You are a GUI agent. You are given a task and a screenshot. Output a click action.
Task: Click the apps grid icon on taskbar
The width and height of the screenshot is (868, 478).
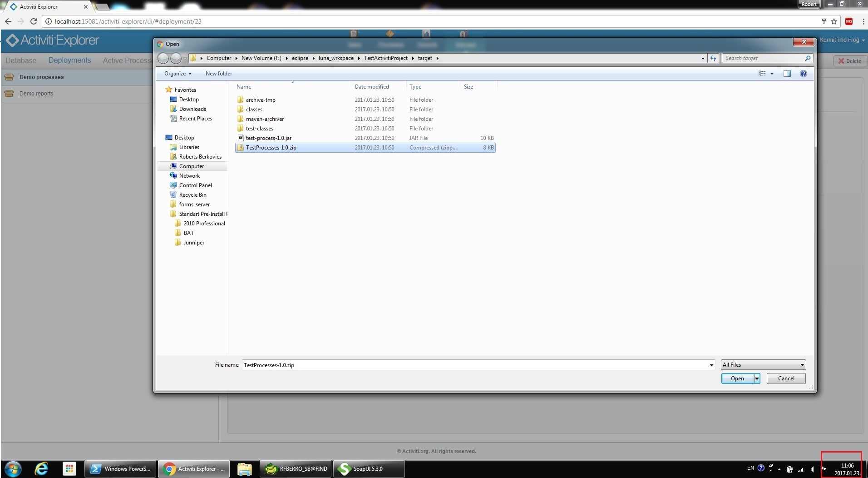click(x=69, y=468)
